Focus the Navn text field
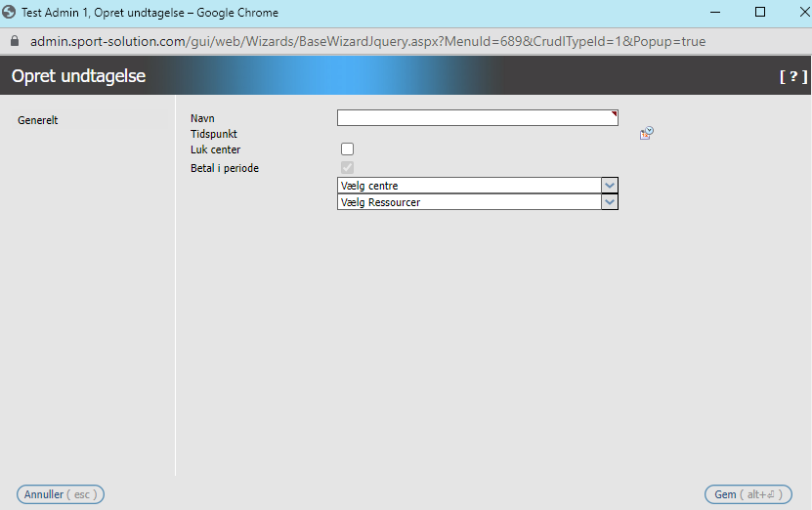This screenshot has width=812, height=510. point(477,118)
